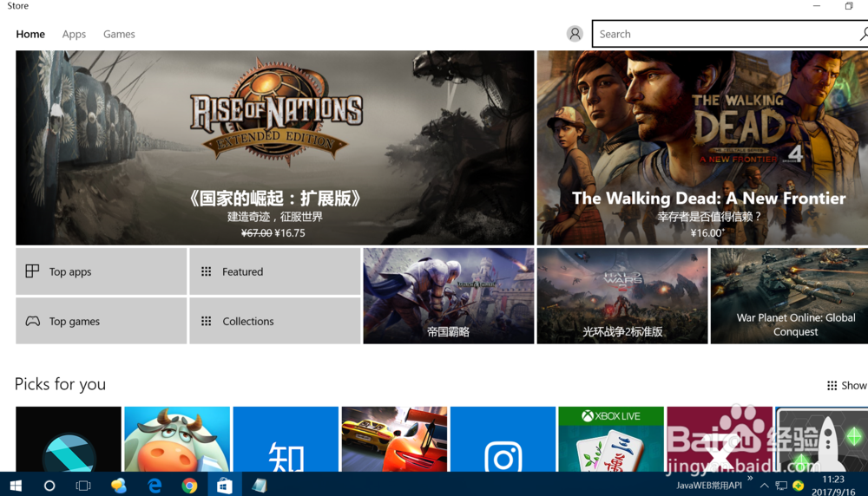This screenshot has height=496, width=868.
Task: Open the Collections tile
Action: click(x=275, y=321)
